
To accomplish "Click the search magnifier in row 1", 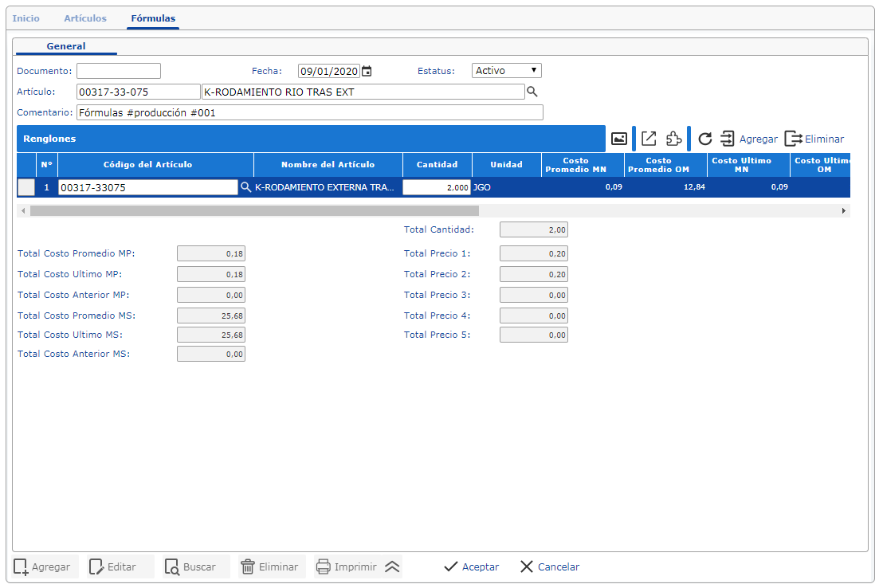I will tap(246, 187).
